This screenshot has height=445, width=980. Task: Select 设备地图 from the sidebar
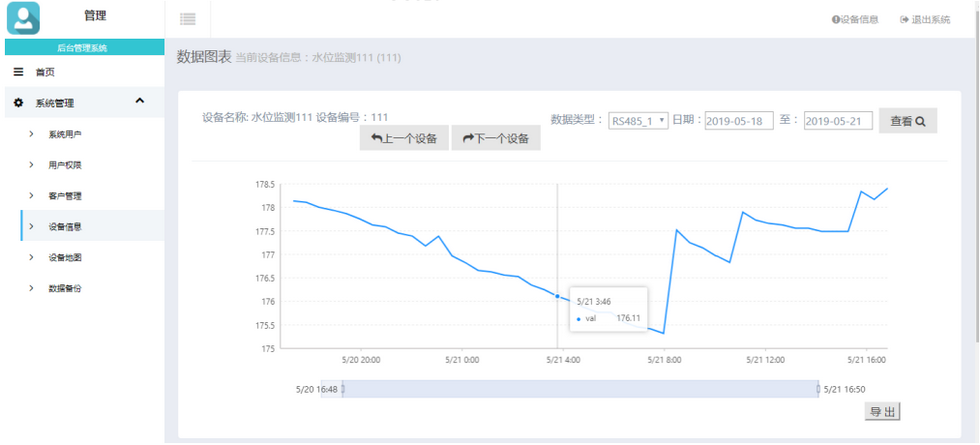pos(65,258)
